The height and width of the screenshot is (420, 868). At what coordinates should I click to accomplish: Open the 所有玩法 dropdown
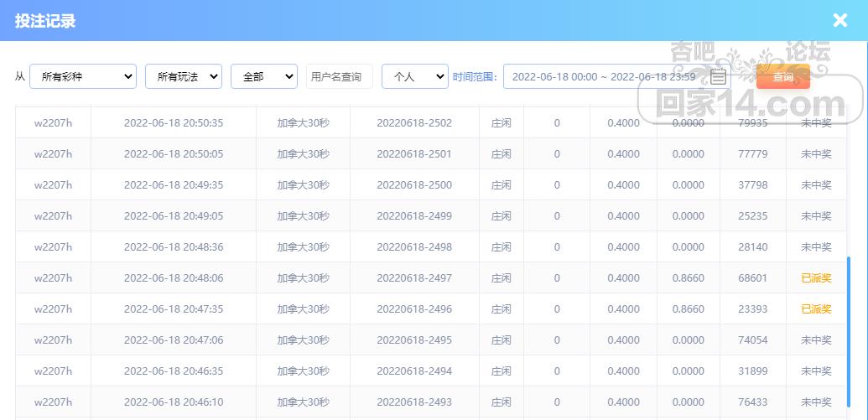coord(183,76)
